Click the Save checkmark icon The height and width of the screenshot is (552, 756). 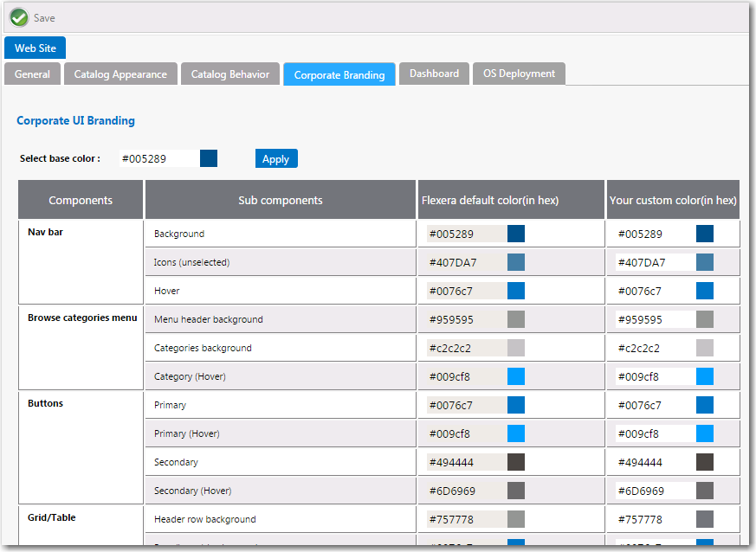(19, 17)
